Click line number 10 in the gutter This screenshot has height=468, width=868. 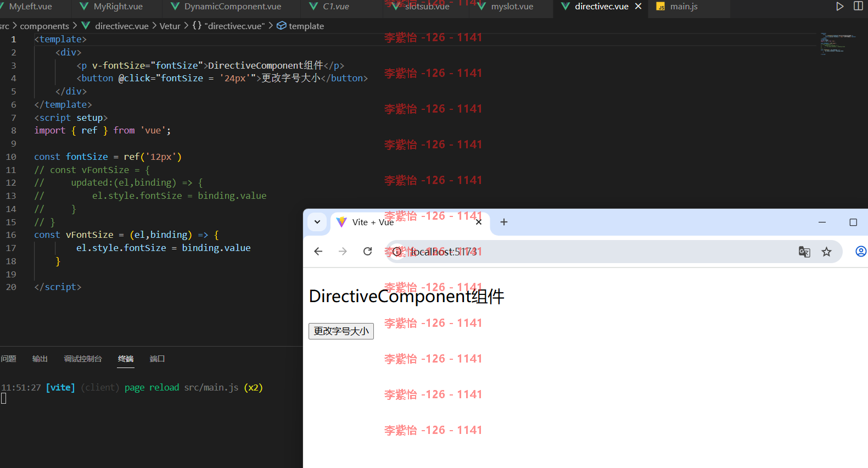point(11,157)
